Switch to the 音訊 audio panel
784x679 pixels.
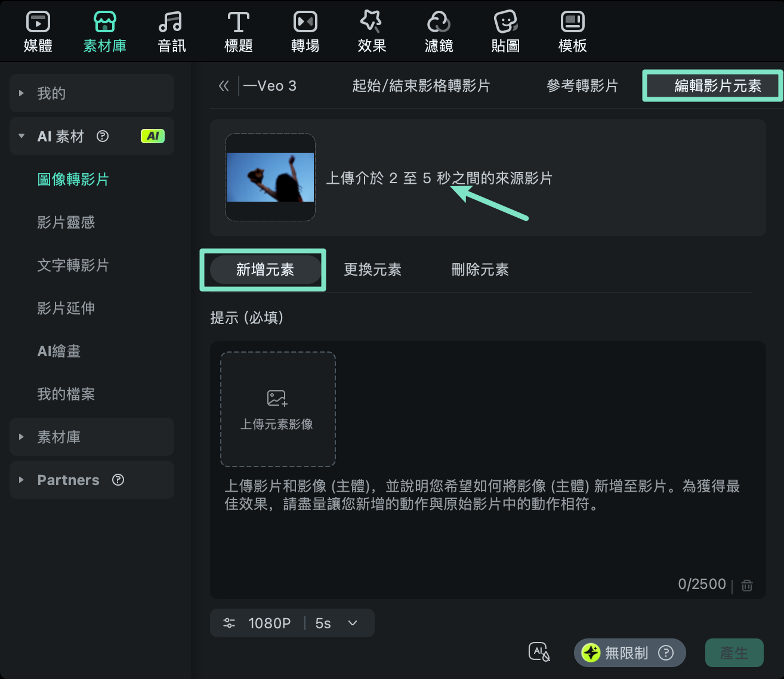[171, 30]
